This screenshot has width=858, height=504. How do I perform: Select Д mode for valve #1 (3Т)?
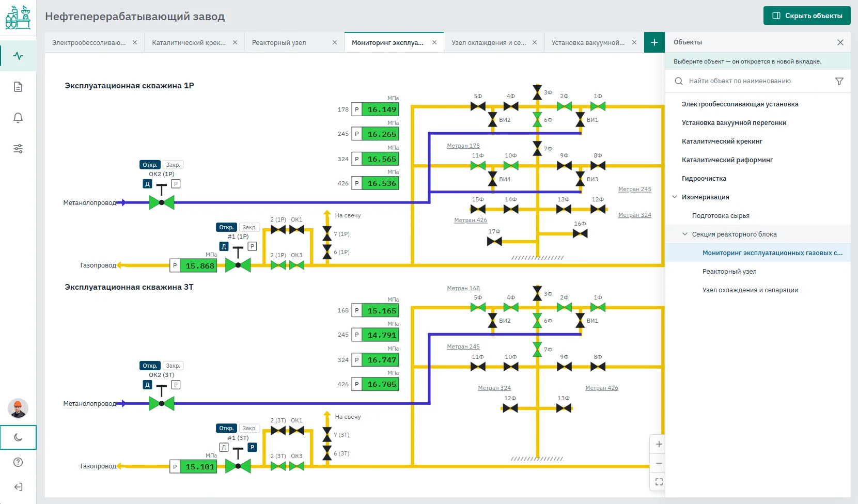224,447
